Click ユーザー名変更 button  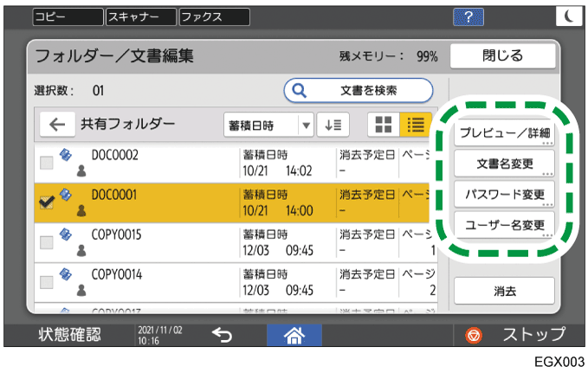[504, 225]
